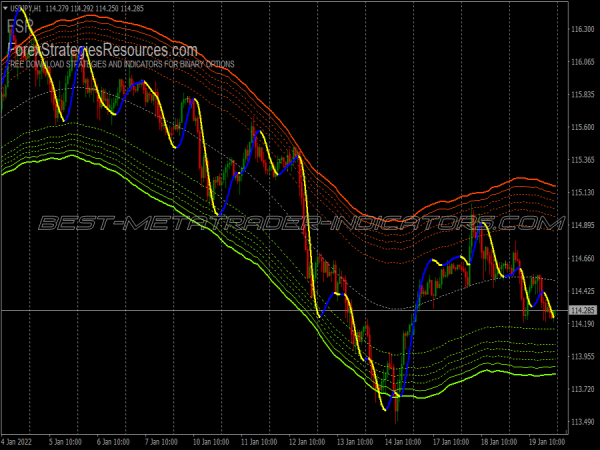This screenshot has width=600, height=450.
Task: Click the 6 Jan 10:00 time label
Action: 113,442
